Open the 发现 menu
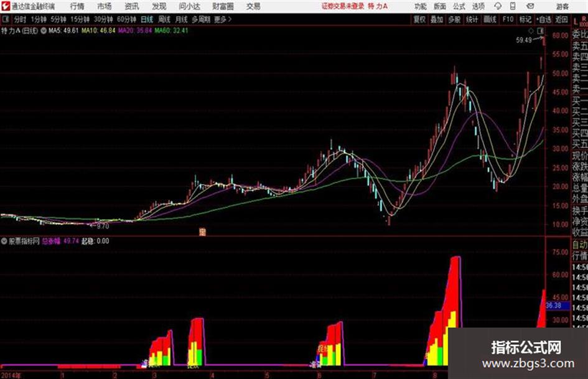Viewport: 588px width, 379px height. 159,6
